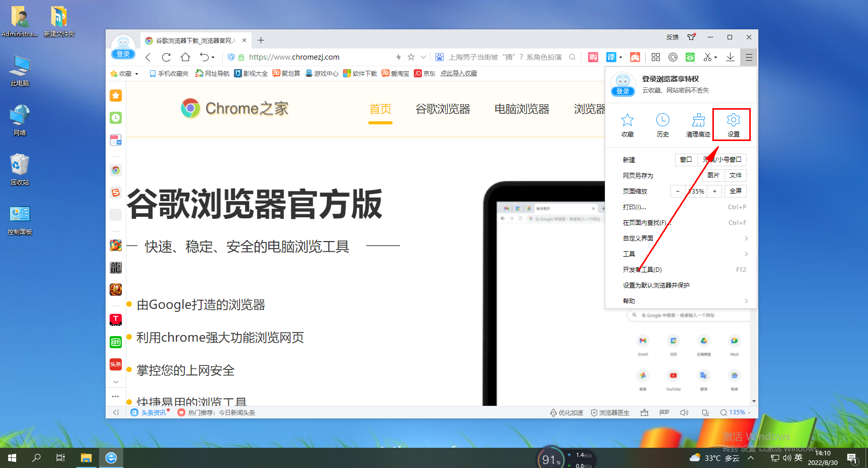This screenshot has width=868, height=468.
Task: Open the orange game controller icon
Action: 635,57
